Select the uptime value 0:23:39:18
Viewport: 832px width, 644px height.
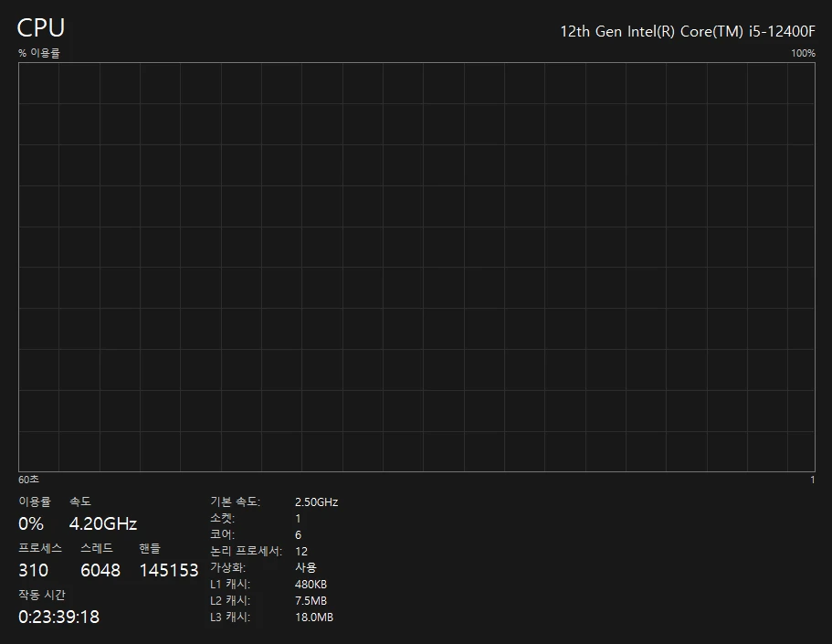58,617
